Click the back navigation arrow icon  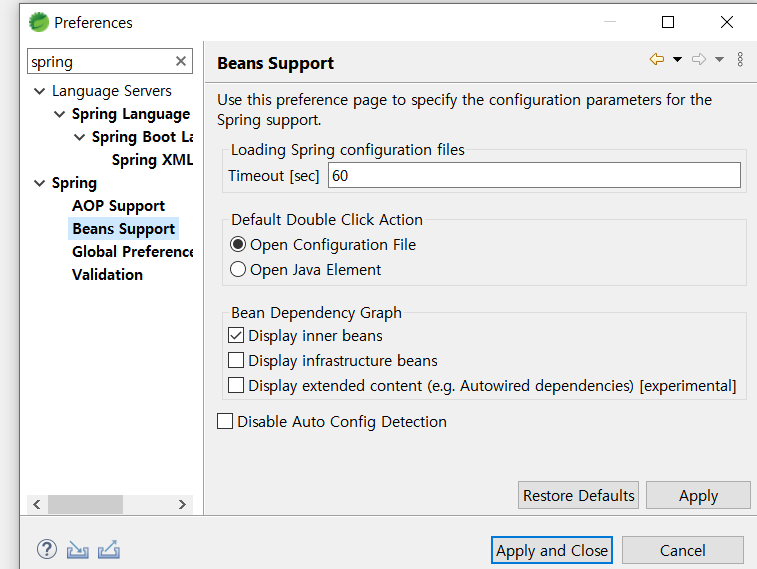click(657, 59)
